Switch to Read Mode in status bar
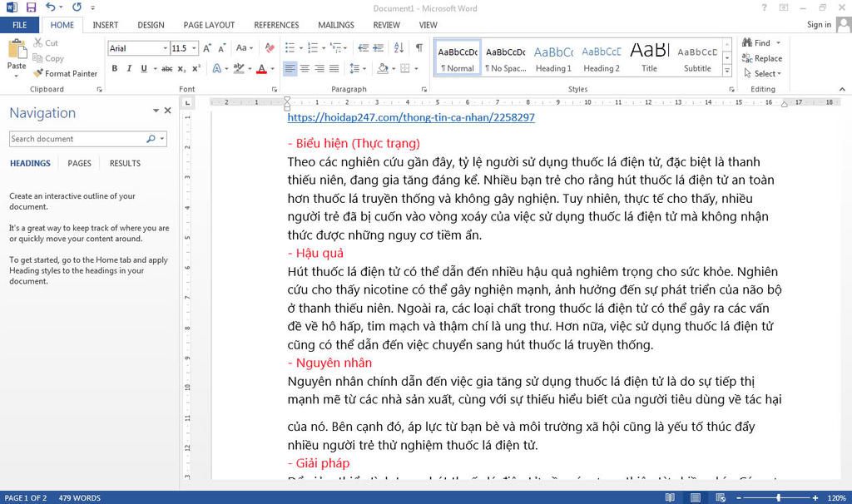 (x=670, y=497)
